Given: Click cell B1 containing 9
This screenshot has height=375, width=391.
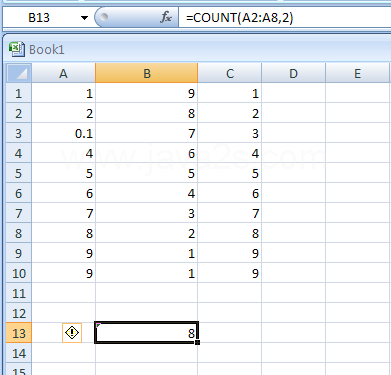Looking at the screenshot, I should coord(147,93).
